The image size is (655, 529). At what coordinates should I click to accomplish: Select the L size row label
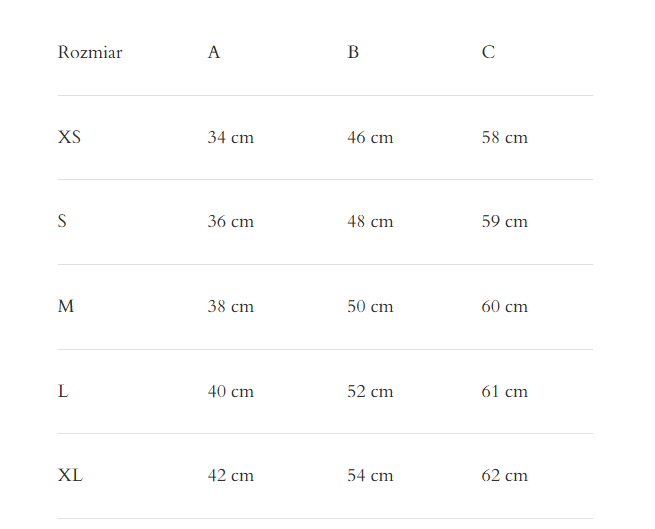63,391
